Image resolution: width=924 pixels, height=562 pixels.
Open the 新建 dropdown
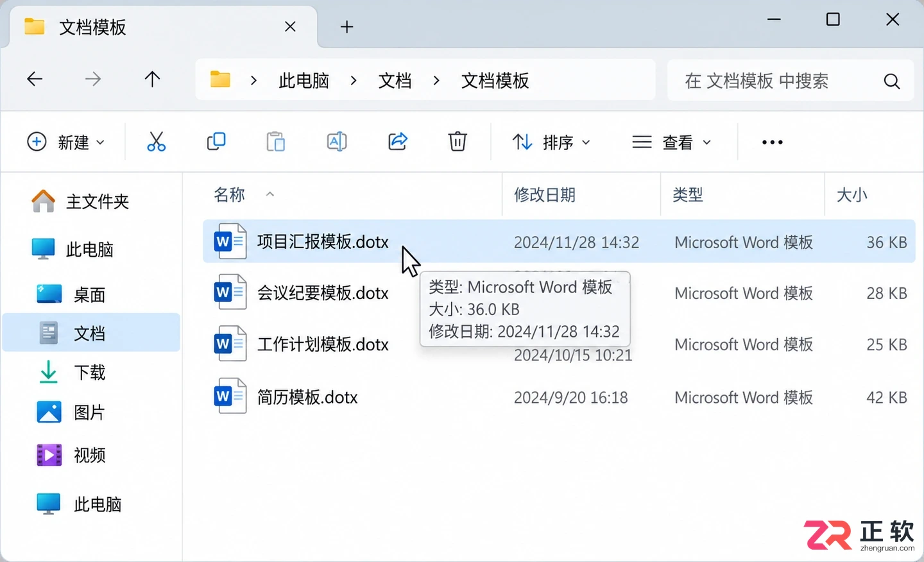(x=65, y=142)
